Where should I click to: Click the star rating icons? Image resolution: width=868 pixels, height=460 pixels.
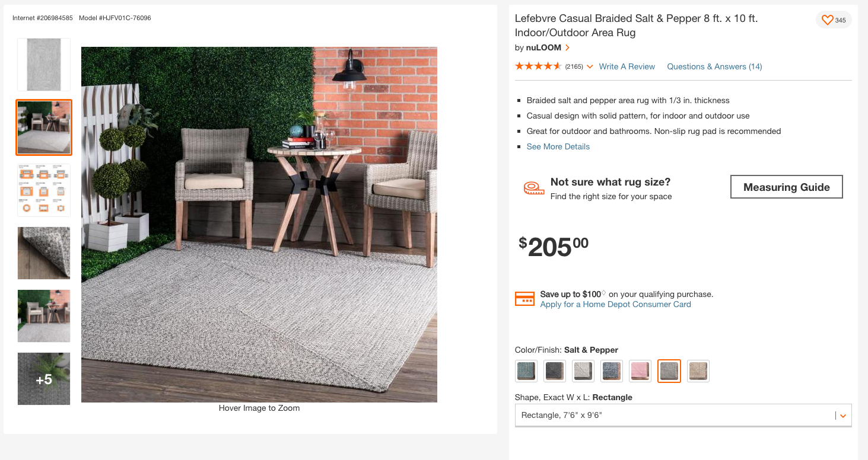point(538,66)
